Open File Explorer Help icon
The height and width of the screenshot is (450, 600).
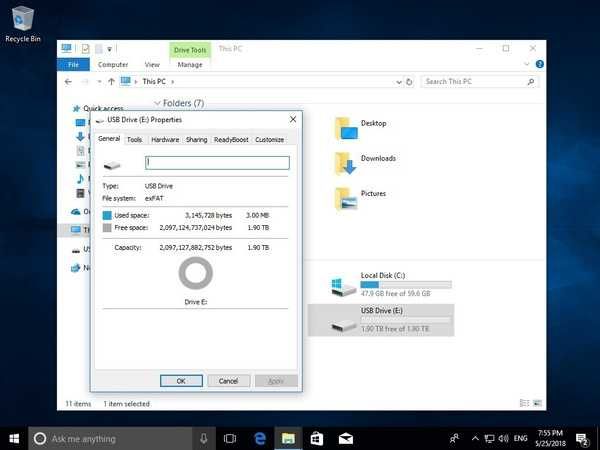tap(540, 64)
